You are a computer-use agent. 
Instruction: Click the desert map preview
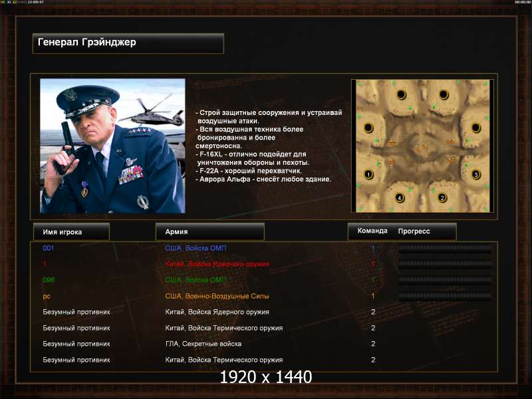(422, 146)
